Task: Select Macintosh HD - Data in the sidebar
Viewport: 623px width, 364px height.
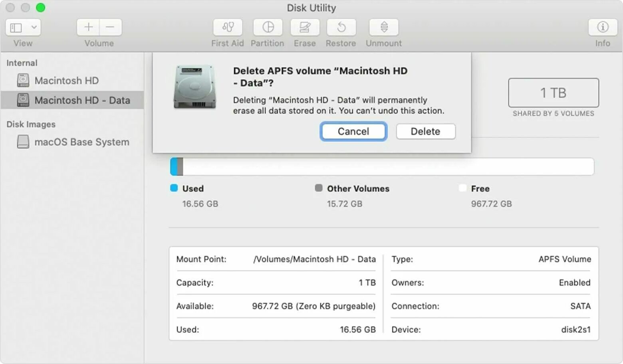Action: [x=72, y=100]
